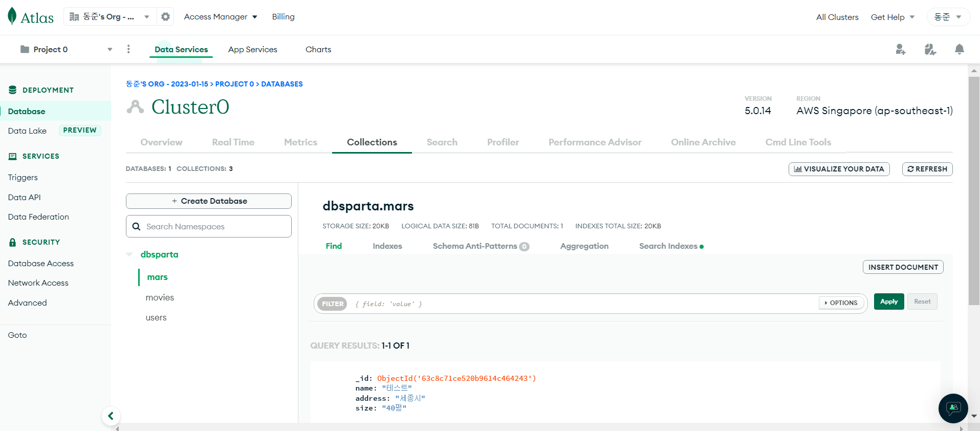Focus the Search Namespaces field

tap(209, 226)
